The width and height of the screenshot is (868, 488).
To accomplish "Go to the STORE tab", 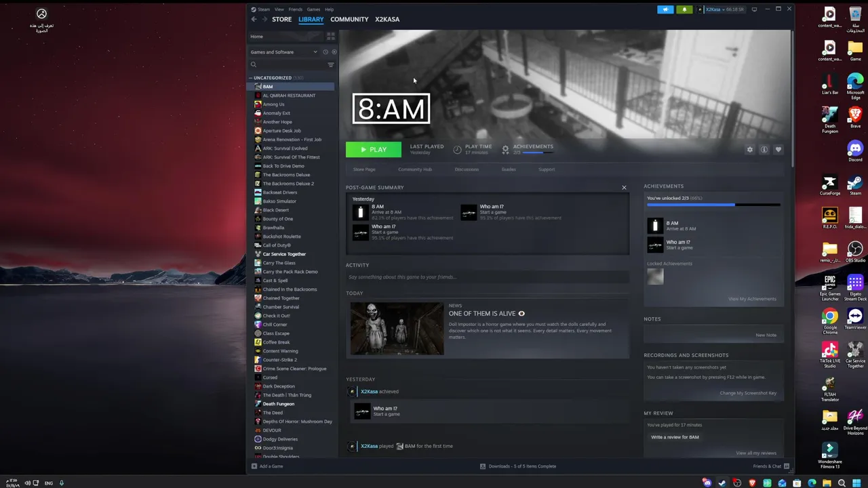I will (281, 19).
